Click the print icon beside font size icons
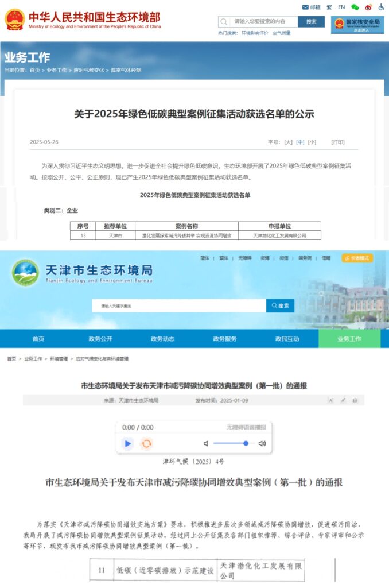This screenshot has width=389, height=588. click(x=355, y=400)
